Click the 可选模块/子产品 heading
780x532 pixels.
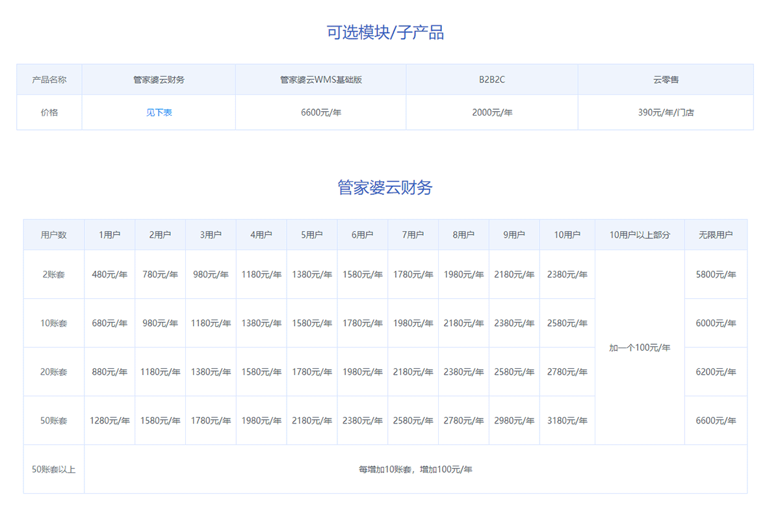(x=385, y=32)
